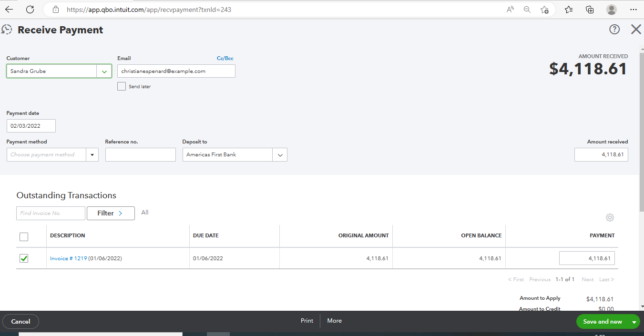The width and height of the screenshot is (644, 336).
Task: Click the Payment date field
Action: click(31, 126)
